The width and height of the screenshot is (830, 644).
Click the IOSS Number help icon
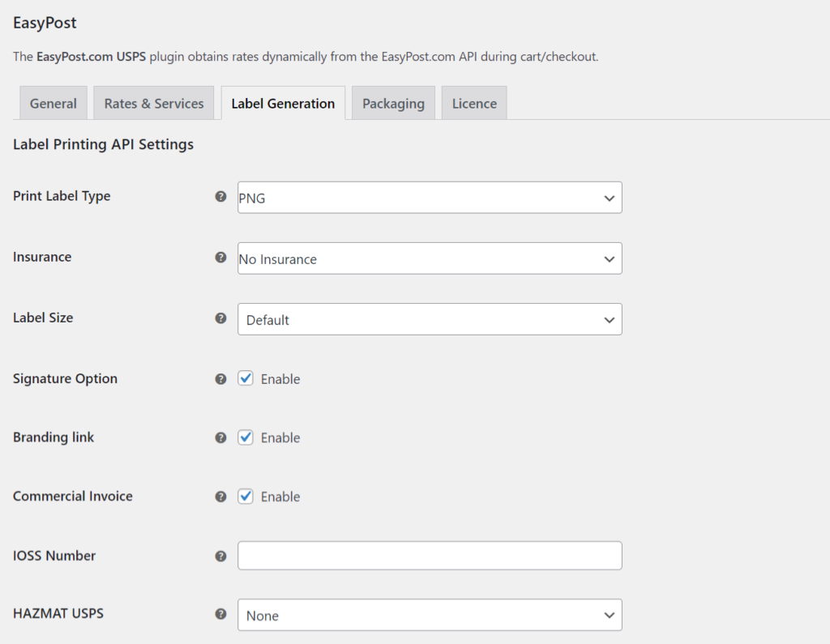click(220, 557)
